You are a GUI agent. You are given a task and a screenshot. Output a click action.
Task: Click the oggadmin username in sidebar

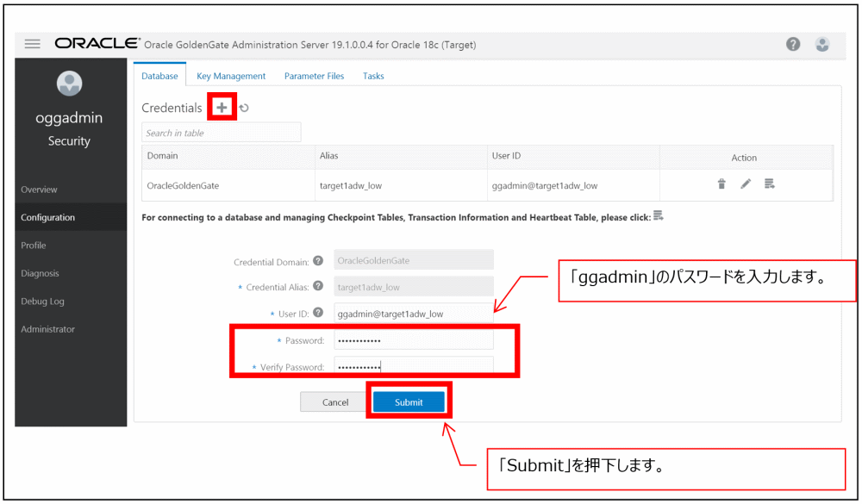69,118
